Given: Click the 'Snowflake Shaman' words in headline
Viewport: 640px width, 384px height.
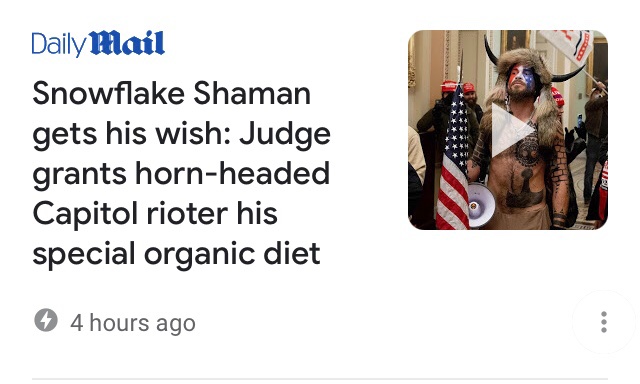Looking at the screenshot, I should [x=172, y=93].
